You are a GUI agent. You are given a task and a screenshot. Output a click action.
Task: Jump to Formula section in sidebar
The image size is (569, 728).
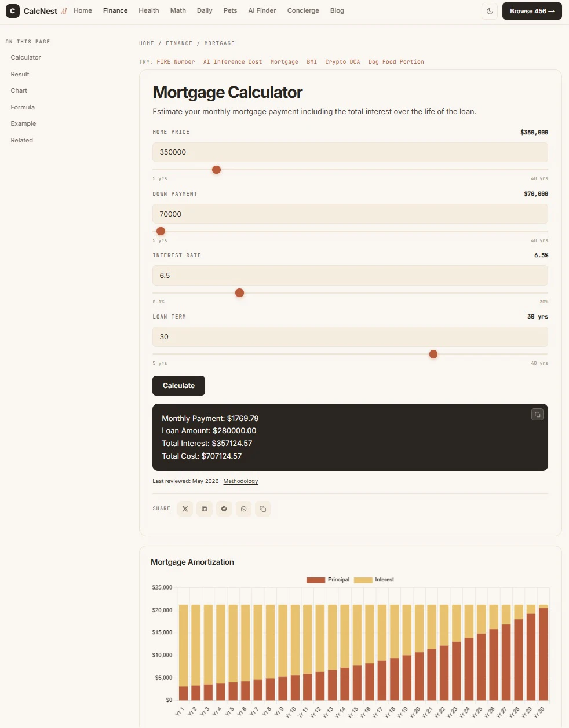pyautogui.click(x=23, y=107)
